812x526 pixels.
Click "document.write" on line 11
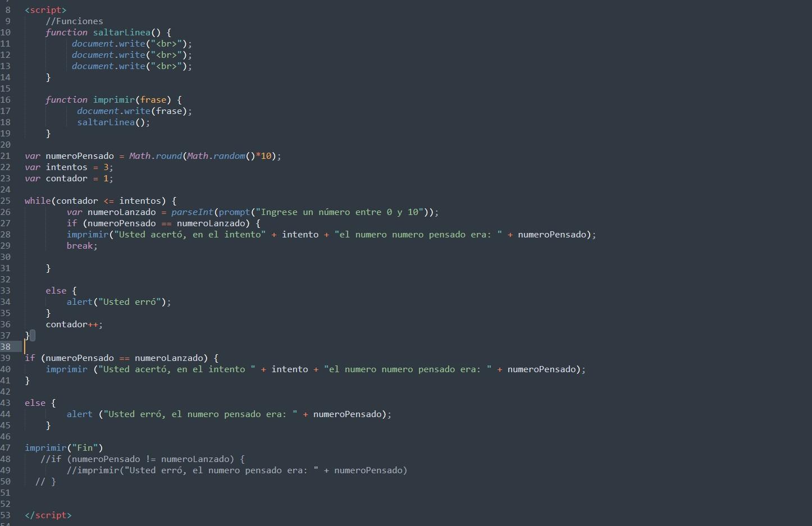pyautogui.click(x=108, y=44)
